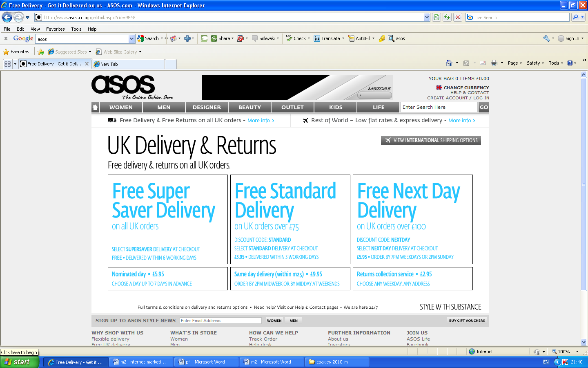Click the Enter Email Address field
Image resolution: width=588 pixels, height=368 pixels.
pyautogui.click(x=220, y=321)
